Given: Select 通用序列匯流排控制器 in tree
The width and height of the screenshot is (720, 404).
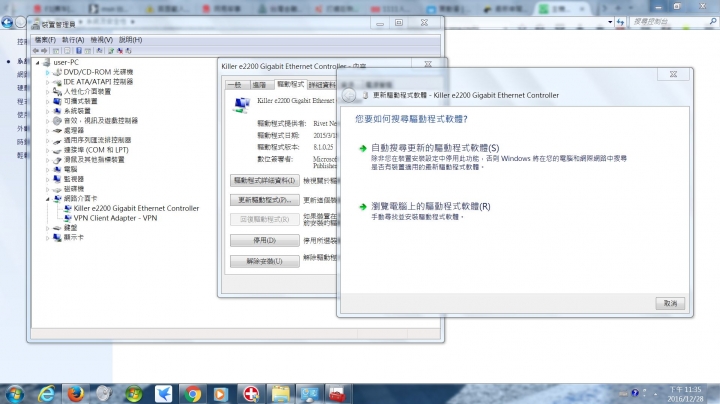Looking at the screenshot, I should click(97, 140).
